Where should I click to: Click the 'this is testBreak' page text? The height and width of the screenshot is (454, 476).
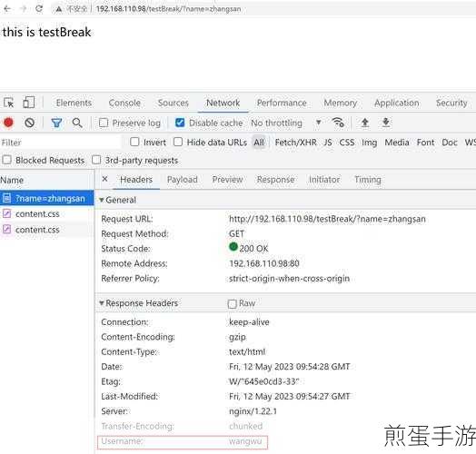(x=46, y=32)
